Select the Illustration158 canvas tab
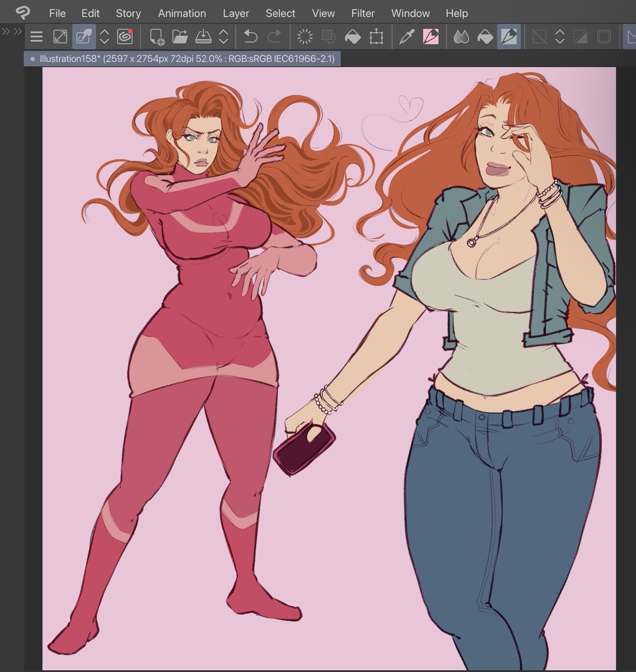This screenshot has height=672, width=636. (183, 58)
